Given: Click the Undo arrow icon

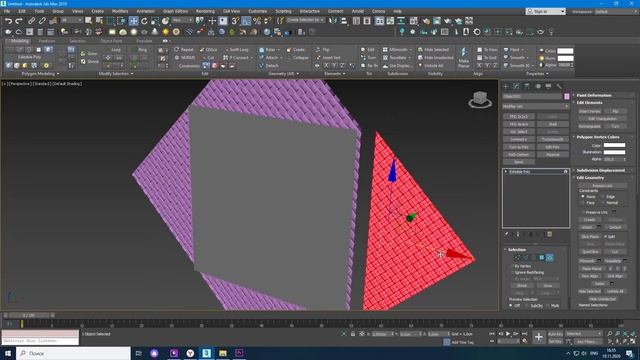Looking at the screenshot, I should pos(8,21).
